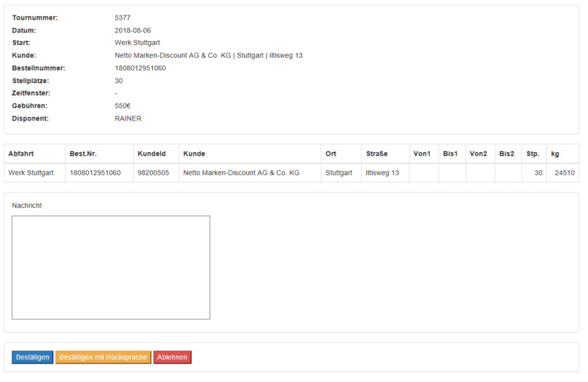Select the Straße column header
Image resolution: width=588 pixels, height=382 pixels.
pyautogui.click(x=377, y=154)
